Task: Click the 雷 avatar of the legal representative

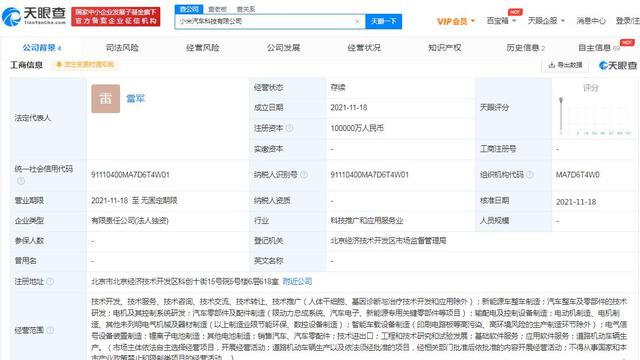Action: tap(106, 98)
